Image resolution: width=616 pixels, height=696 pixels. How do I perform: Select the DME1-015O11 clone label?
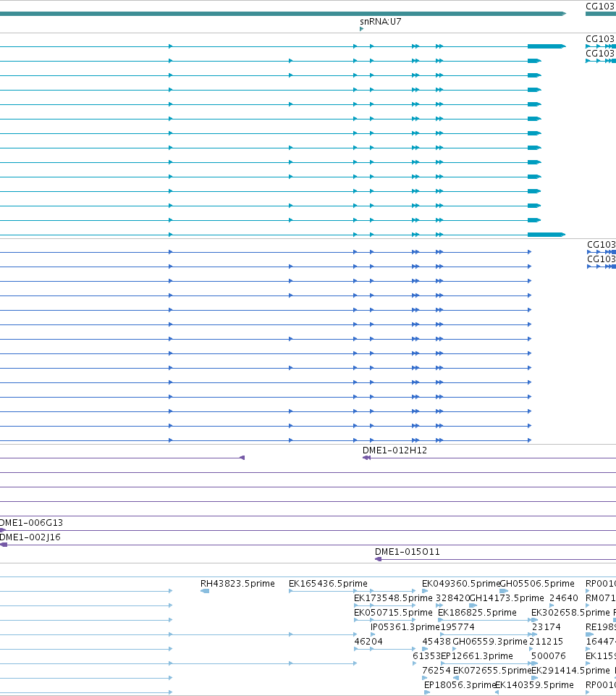click(407, 552)
